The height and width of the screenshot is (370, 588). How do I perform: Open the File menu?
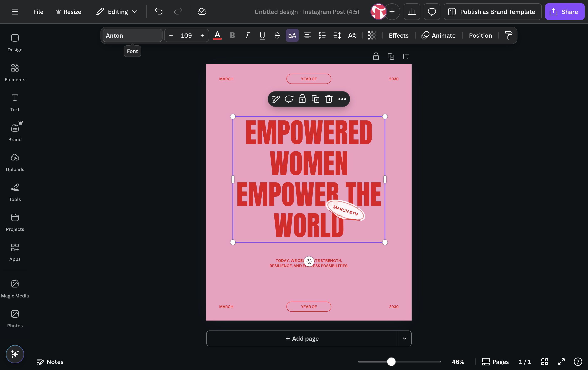click(x=38, y=12)
